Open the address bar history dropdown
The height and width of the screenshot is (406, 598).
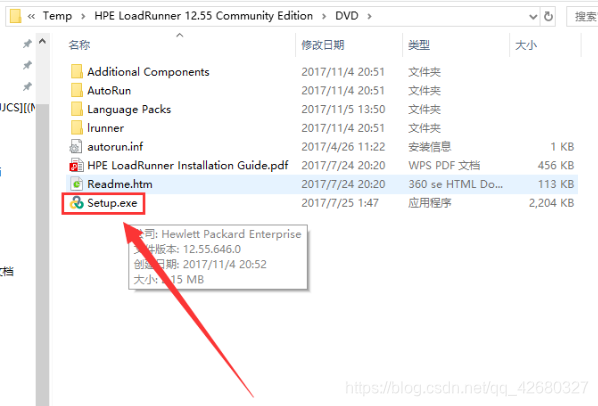pyautogui.click(x=533, y=16)
